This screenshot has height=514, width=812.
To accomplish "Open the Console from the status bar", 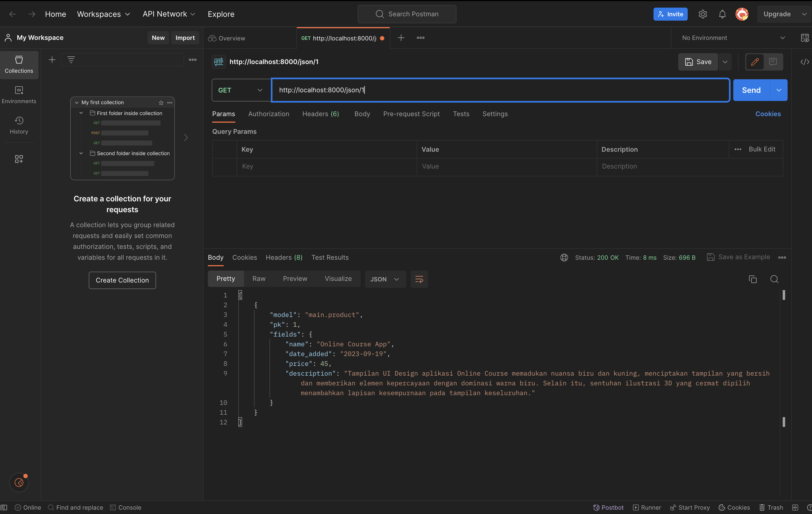I will pyautogui.click(x=125, y=507).
